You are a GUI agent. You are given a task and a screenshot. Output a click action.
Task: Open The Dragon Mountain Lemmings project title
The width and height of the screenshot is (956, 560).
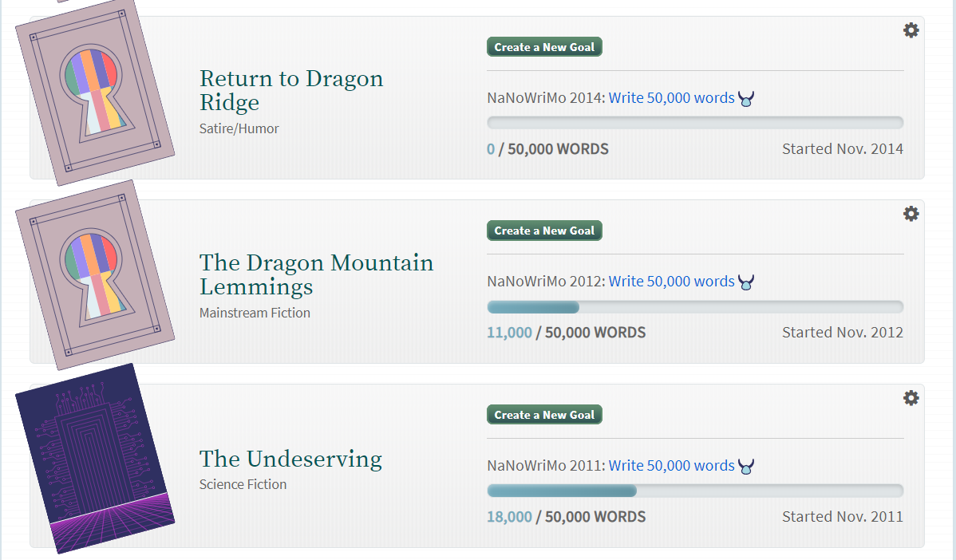(x=316, y=274)
